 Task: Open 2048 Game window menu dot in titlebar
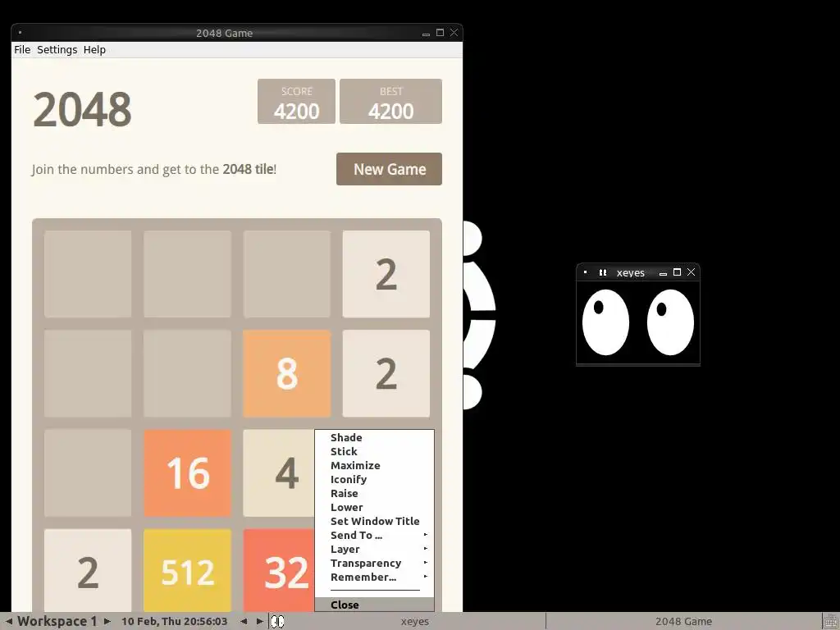click(20, 33)
